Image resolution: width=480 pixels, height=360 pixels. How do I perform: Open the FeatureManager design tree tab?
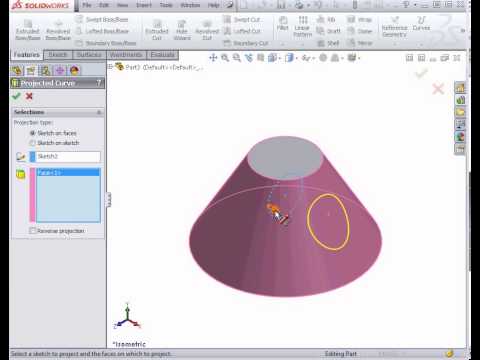17,70
